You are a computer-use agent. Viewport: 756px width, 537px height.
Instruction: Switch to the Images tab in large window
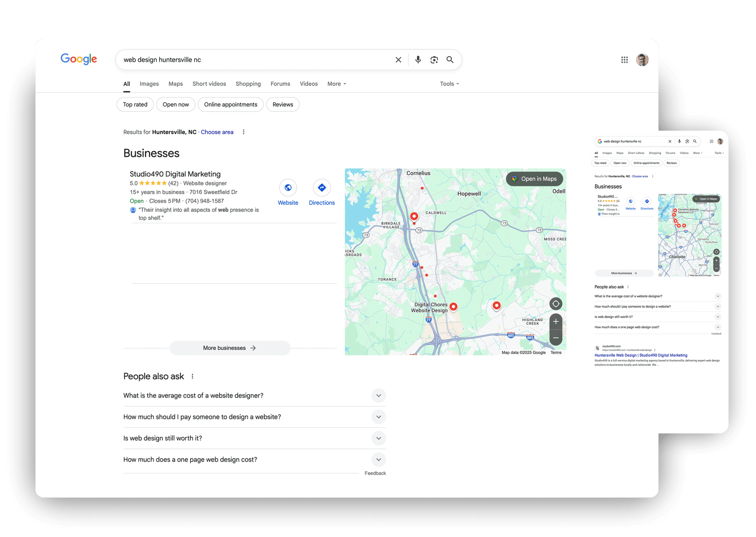coord(149,84)
